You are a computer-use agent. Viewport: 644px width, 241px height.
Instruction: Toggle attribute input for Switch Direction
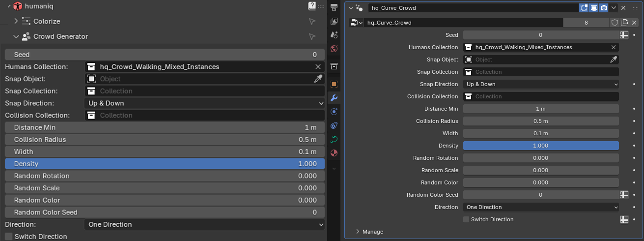[x=624, y=219]
